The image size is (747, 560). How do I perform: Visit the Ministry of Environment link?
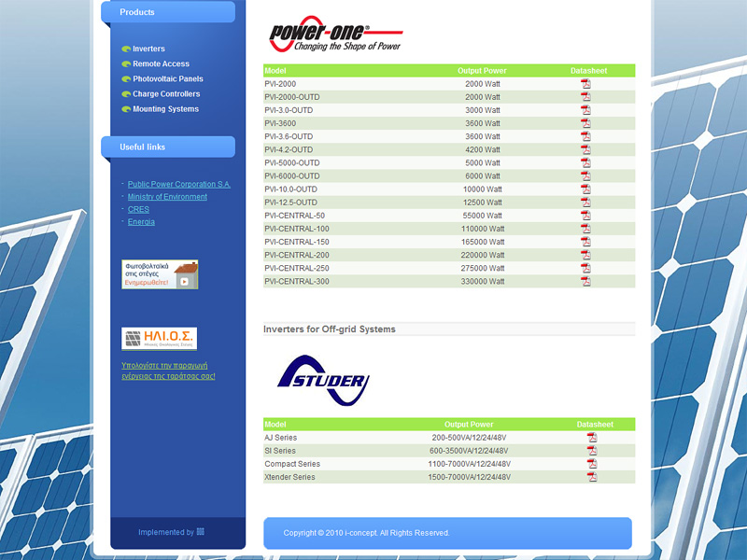(x=167, y=197)
